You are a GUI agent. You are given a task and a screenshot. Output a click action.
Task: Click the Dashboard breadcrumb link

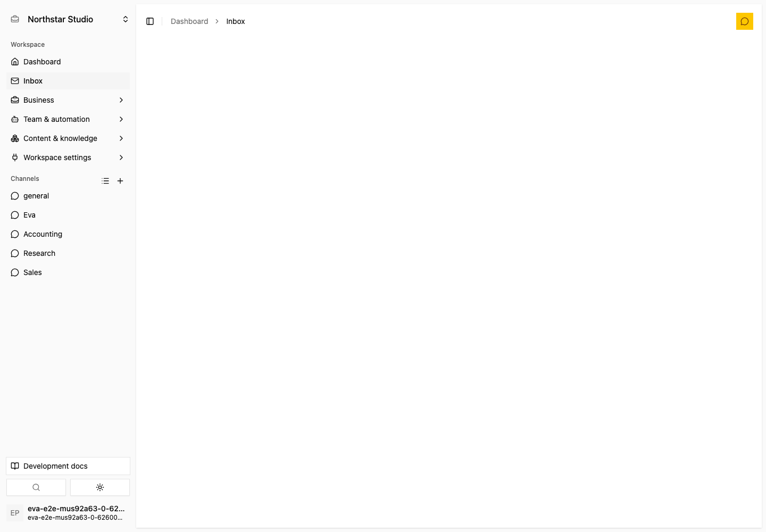coord(189,21)
